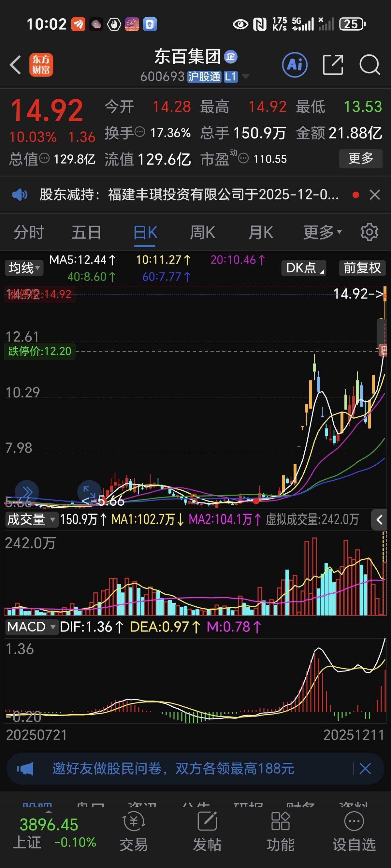The height and width of the screenshot is (868, 391).
Task: Tap the megaphone icon in promo banner
Action: point(26,769)
